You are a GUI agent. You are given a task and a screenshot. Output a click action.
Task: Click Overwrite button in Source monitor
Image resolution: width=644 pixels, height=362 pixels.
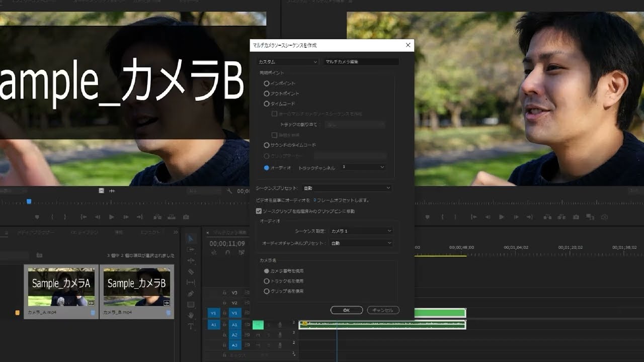coord(172,217)
